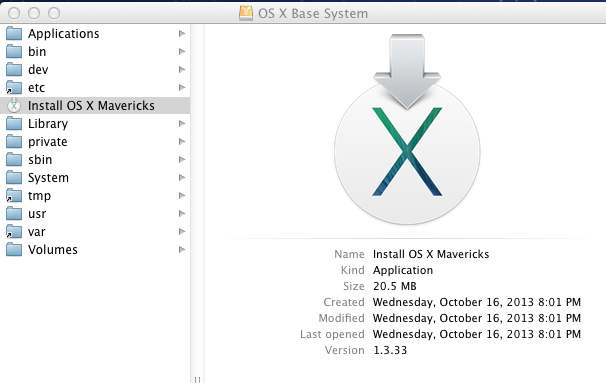Expand the etc folder arrow
The height and width of the screenshot is (383, 606).
click(182, 87)
